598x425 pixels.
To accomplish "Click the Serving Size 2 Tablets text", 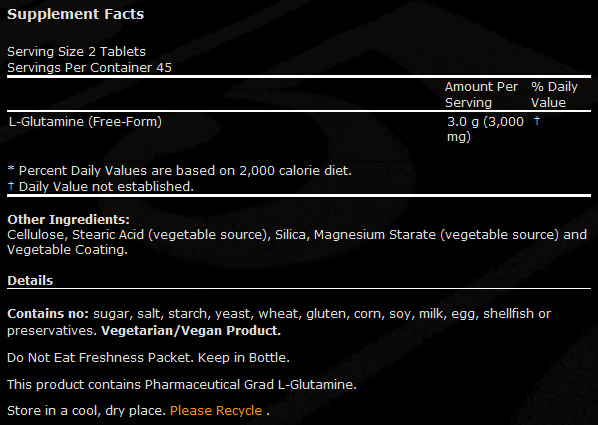I will click(x=76, y=52).
